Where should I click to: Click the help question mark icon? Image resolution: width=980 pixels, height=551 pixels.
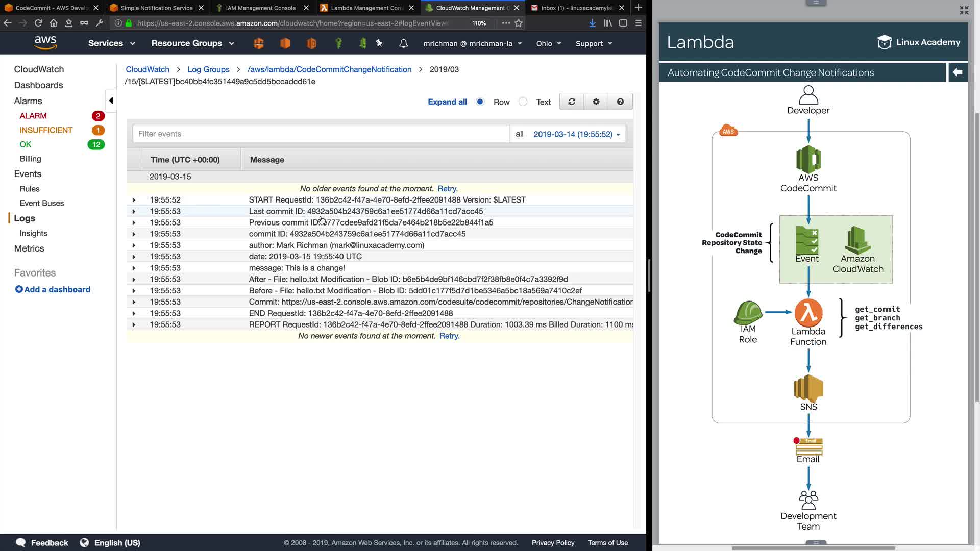click(620, 102)
